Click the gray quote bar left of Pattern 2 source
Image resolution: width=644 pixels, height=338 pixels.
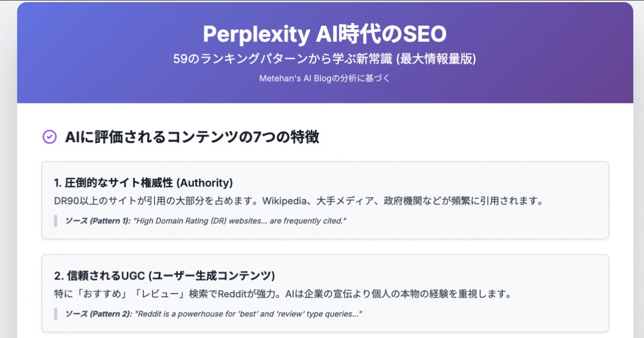(55, 314)
